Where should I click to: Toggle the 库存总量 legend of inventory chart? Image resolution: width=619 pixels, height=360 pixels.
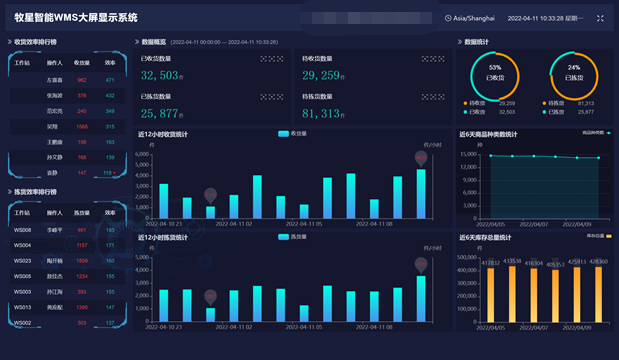point(599,236)
